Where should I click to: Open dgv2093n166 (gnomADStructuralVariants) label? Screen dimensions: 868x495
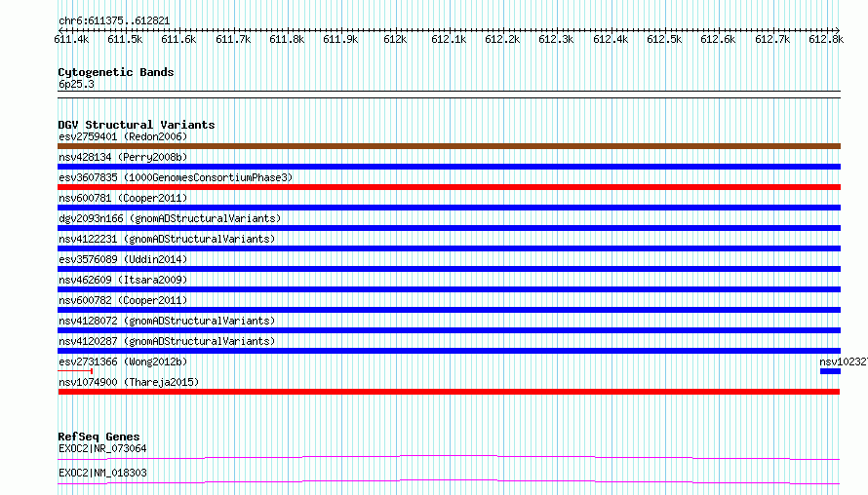(x=170, y=218)
